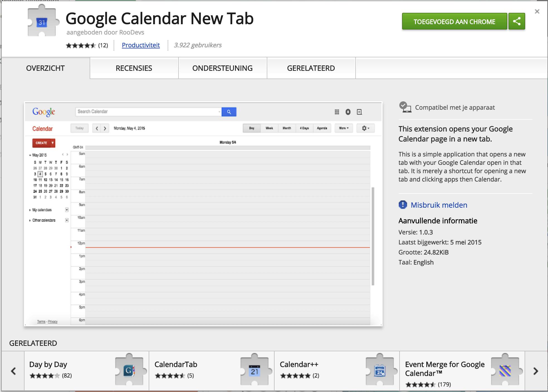The width and height of the screenshot is (548, 392).
Task: Open the Recensies tab
Action: (134, 68)
